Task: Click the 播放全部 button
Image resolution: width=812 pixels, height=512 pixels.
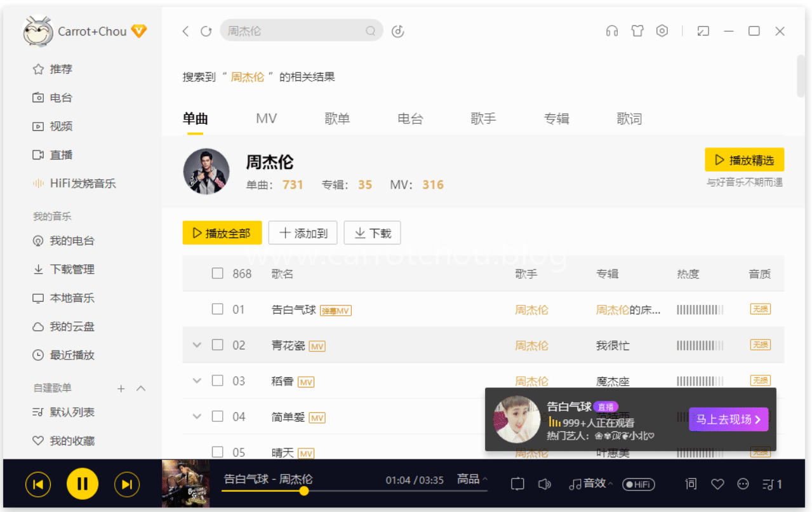Action: click(222, 232)
